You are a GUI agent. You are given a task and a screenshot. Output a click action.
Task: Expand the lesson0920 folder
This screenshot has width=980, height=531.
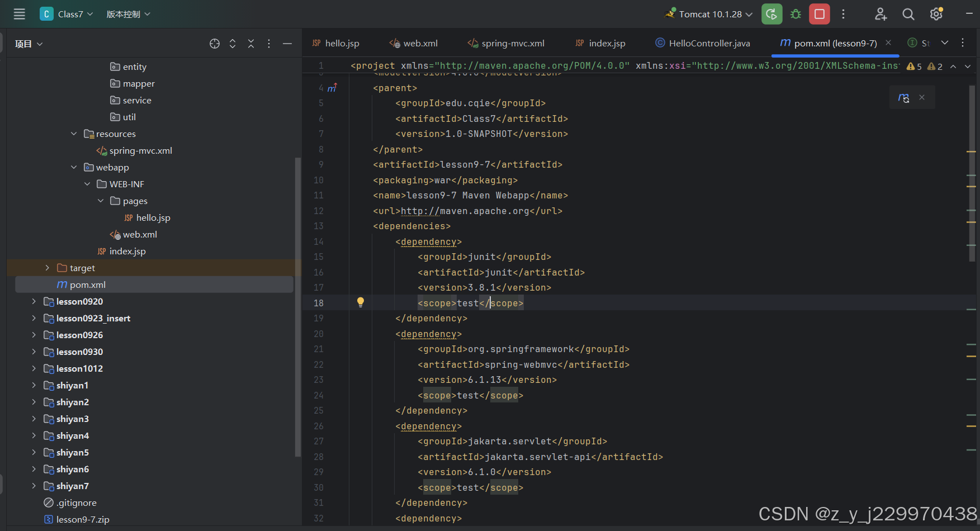point(34,301)
